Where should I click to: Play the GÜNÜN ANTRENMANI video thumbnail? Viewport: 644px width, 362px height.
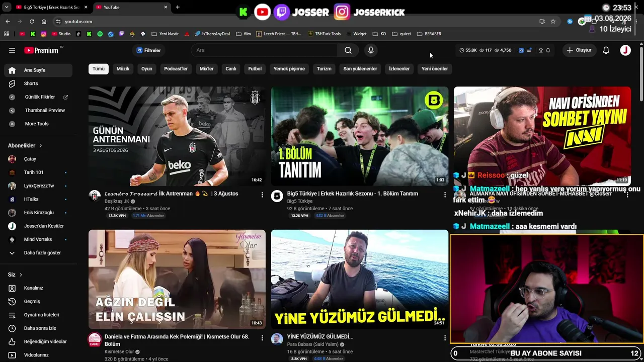(x=177, y=136)
